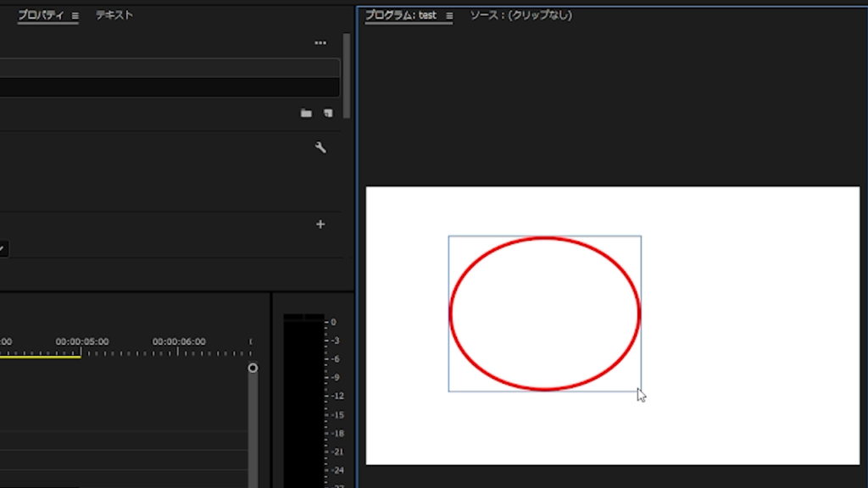Click the audio meter level bars
The image size is (868, 488).
pos(304,401)
